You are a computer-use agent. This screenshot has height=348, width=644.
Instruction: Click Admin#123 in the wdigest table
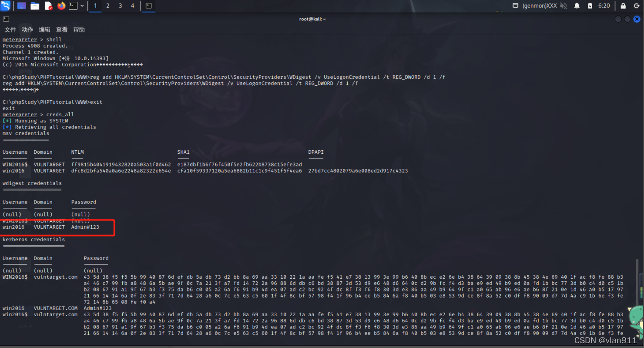(85, 227)
